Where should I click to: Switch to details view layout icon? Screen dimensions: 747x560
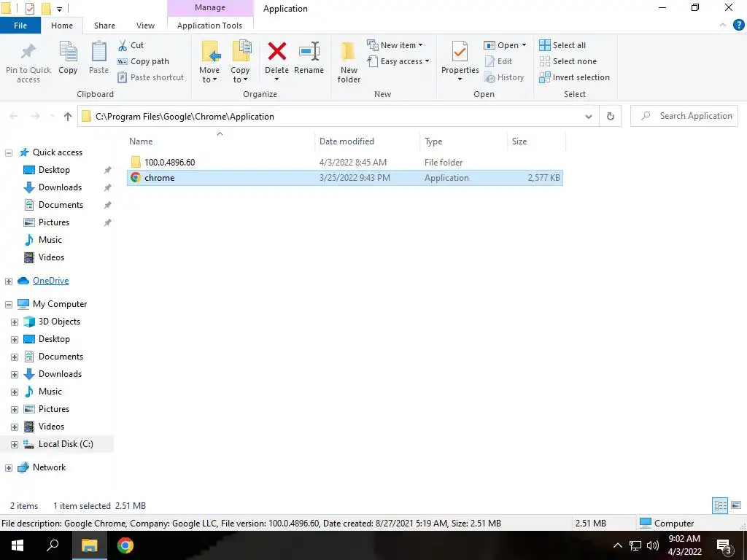[x=720, y=505]
